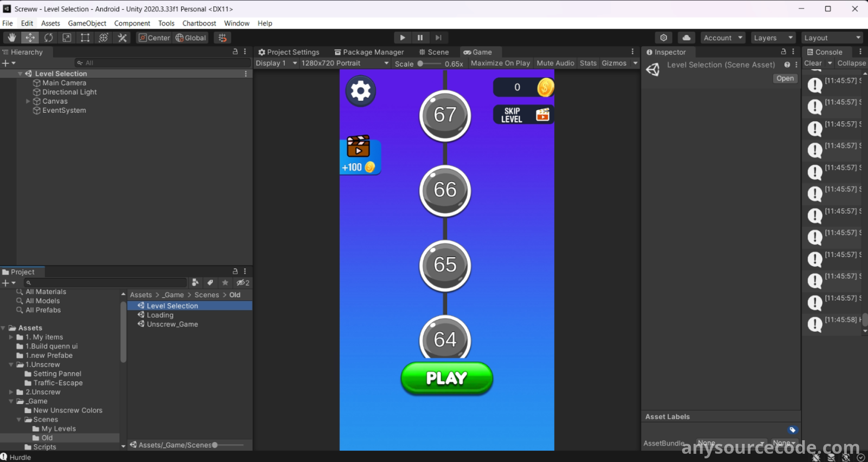Viewport: 868px width, 462px height.
Task: Collapse the Level Selection scene in Hierarchy
Action: coord(20,74)
